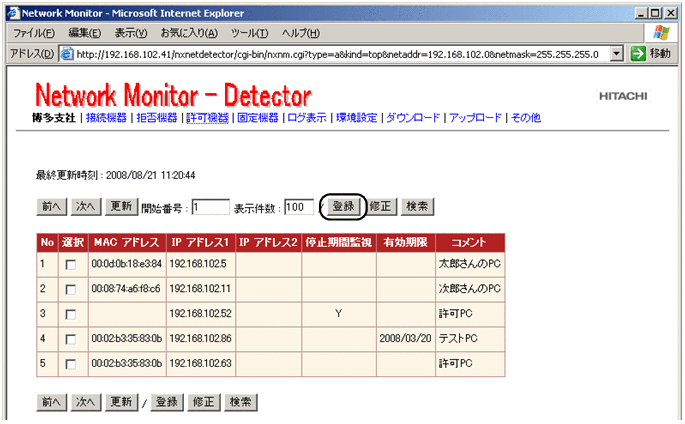Click the Y value in 停止期間監視 column

339,314
